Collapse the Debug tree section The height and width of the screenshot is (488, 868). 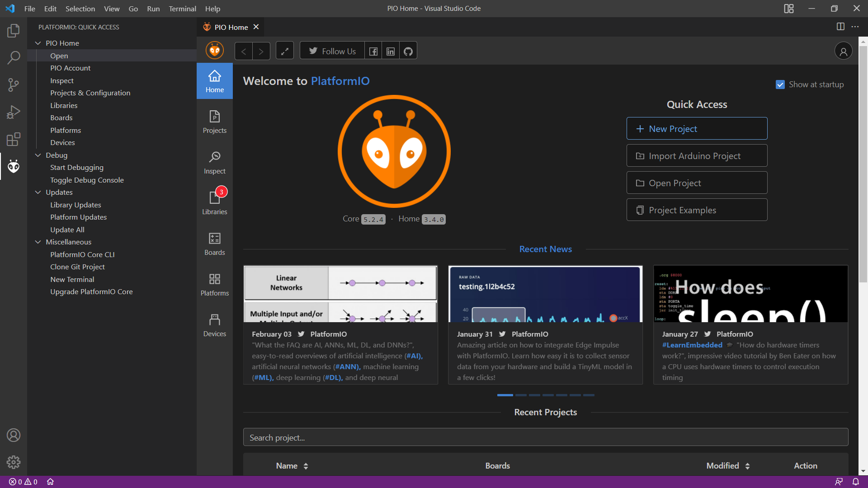click(x=38, y=155)
